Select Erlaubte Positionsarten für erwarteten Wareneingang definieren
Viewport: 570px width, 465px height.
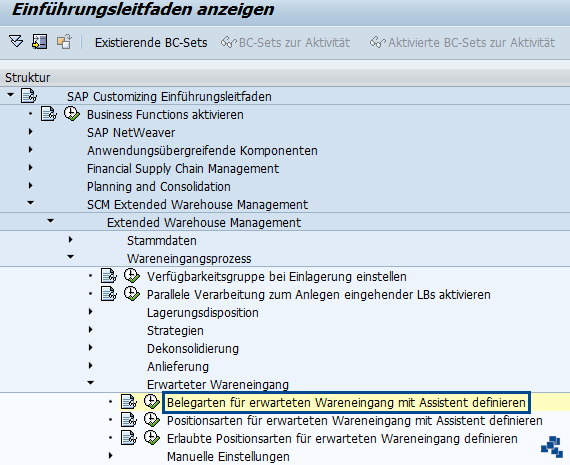(342, 438)
